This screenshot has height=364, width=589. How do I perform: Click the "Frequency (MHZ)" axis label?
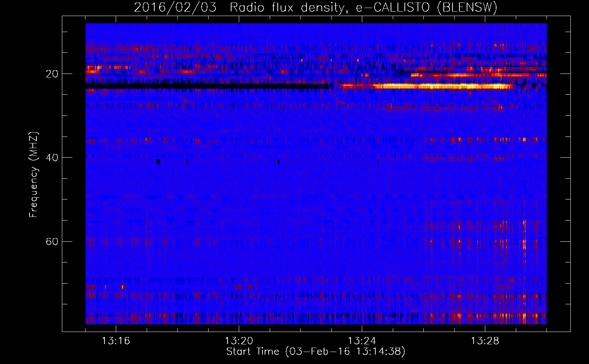(x=33, y=175)
